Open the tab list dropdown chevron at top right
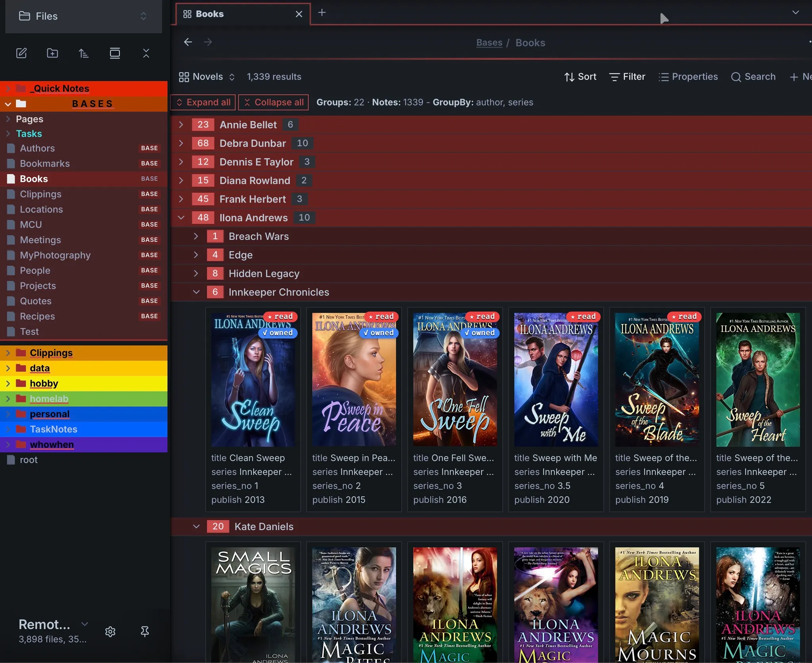The width and height of the screenshot is (812, 663). point(795,12)
